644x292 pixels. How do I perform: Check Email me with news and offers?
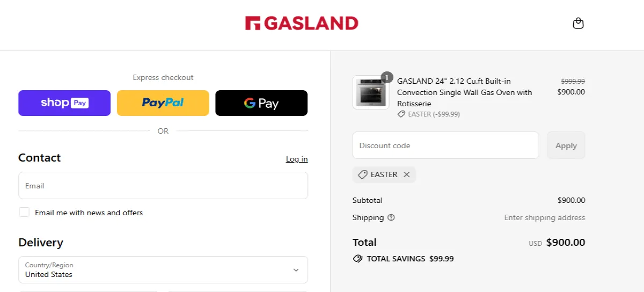point(24,212)
